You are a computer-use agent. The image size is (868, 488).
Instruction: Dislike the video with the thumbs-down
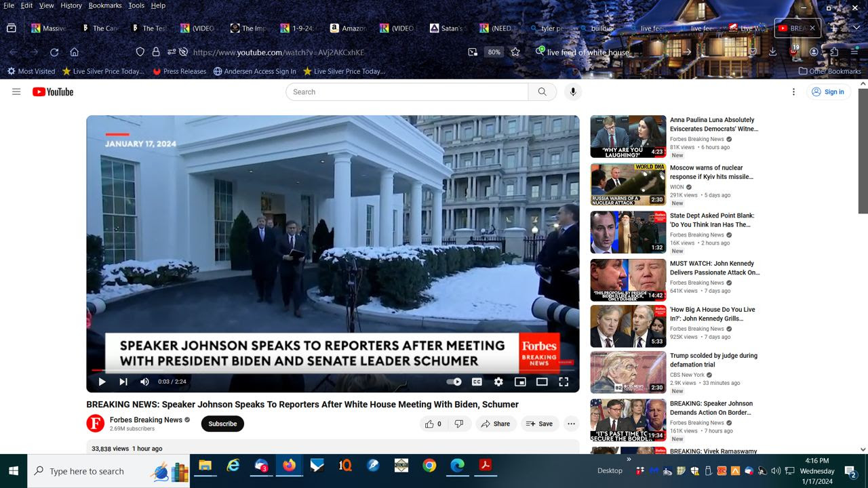459,424
